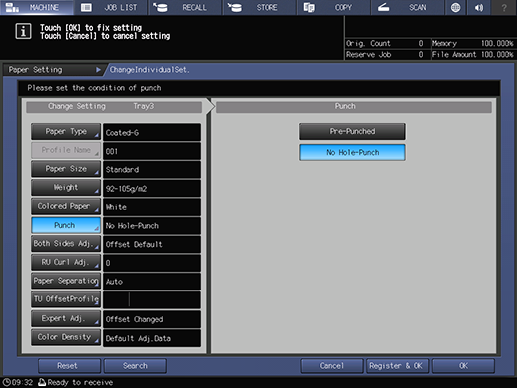Open the Paper Size setting

66,169
